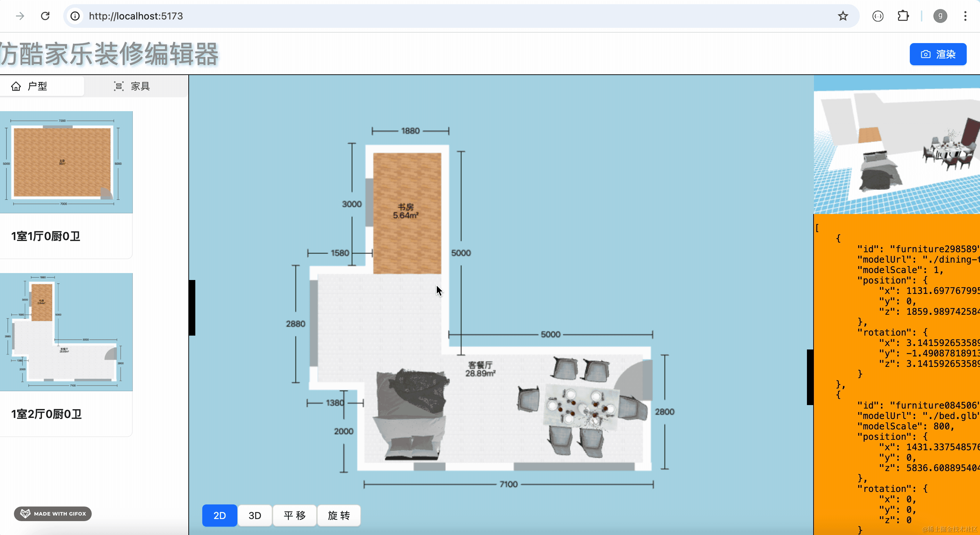Image resolution: width=980 pixels, height=535 pixels.
Task: Click the 3D preview viewport
Action: point(897,145)
